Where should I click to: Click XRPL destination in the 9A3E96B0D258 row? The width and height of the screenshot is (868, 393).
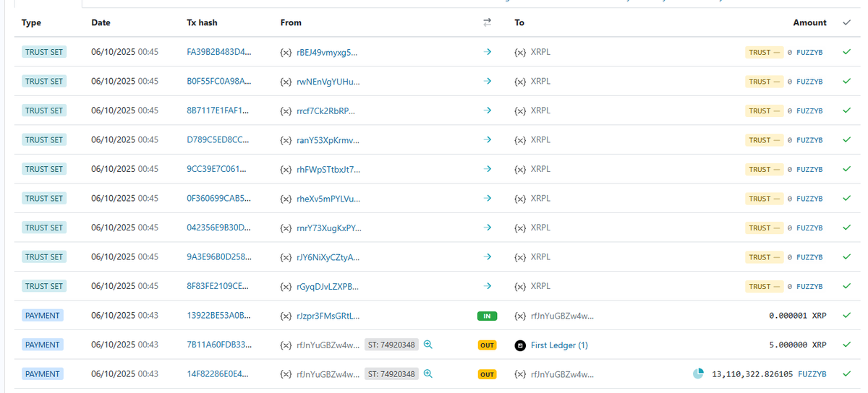click(x=540, y=256)
